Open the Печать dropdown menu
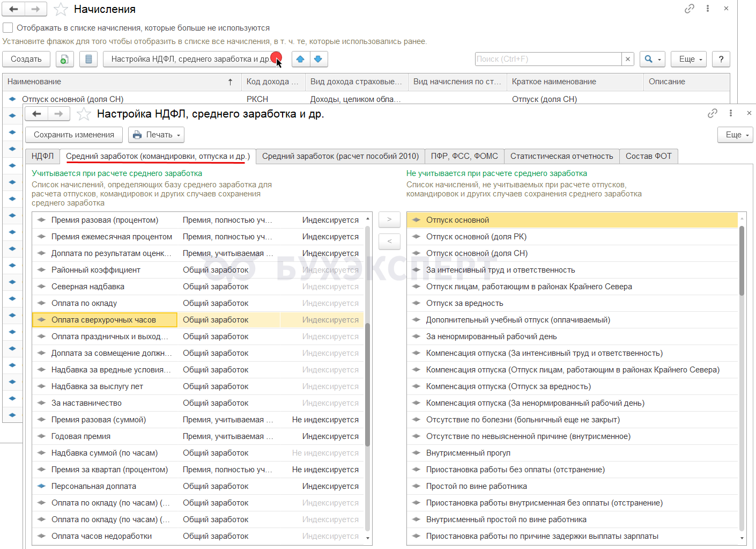The width and height of the screenshot is (756, 549). tap(156, 135)
